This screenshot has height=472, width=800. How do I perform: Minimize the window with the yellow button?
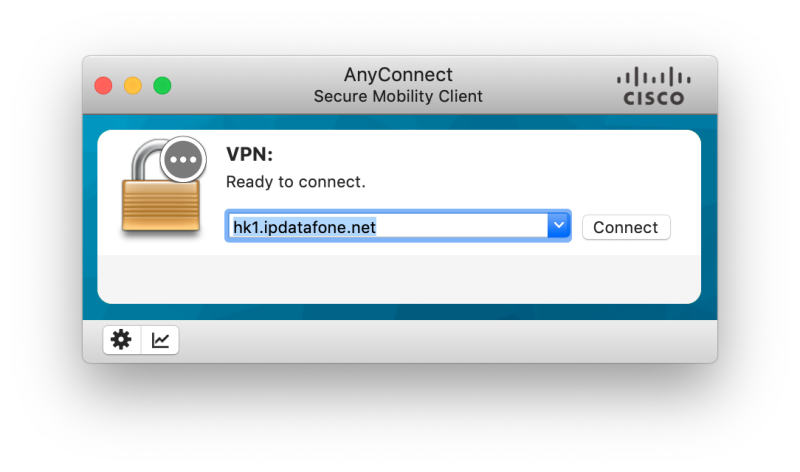(133, 85)
